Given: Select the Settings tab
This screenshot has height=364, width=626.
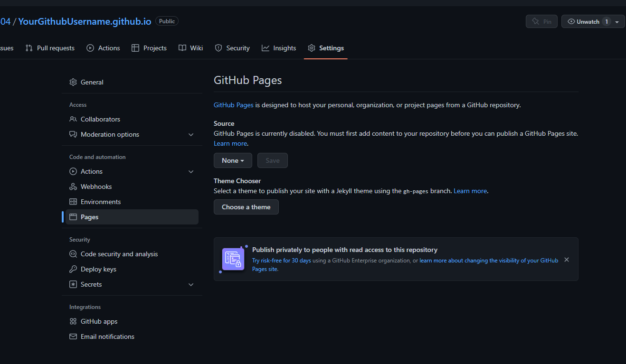Looking at the screenshot, I should click(326, 48).
